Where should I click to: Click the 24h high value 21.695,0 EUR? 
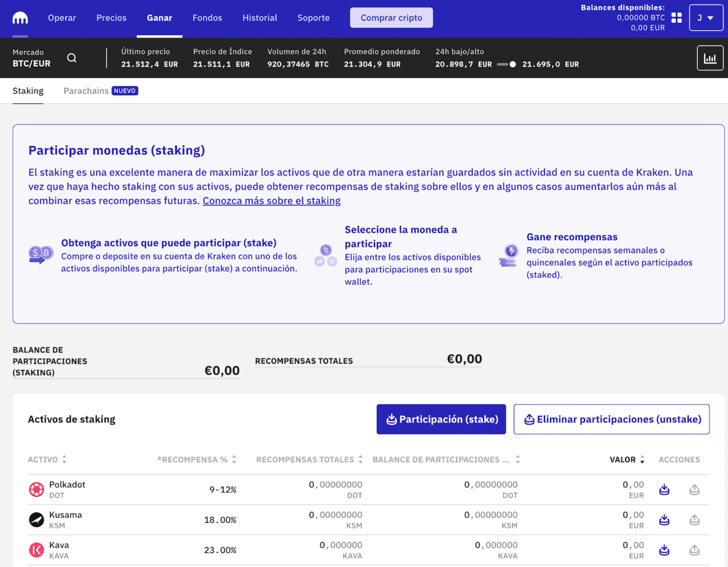point(551,64)
